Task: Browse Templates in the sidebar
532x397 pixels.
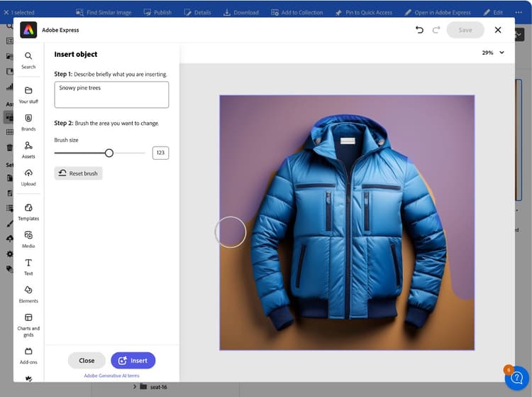Action: [28, 212]
